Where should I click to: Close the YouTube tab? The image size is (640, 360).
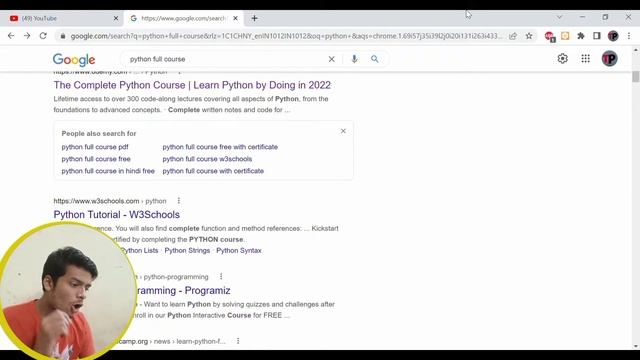(116, 18)
